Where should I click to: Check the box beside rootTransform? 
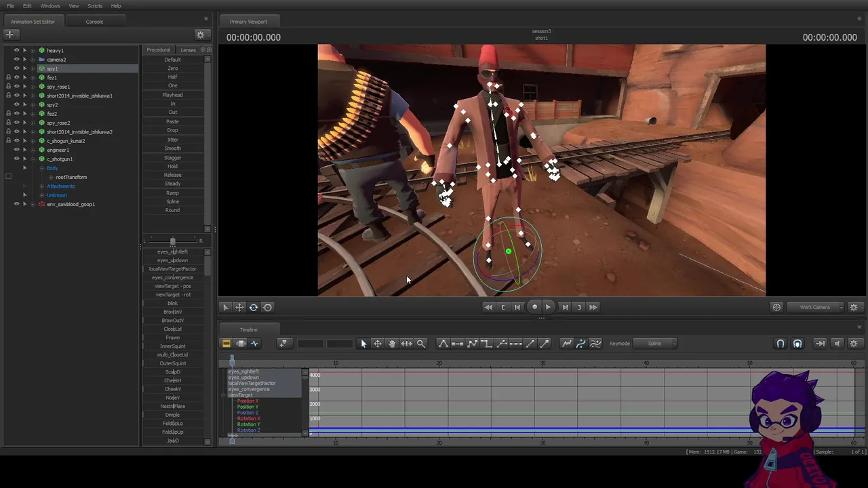point(8,177)
